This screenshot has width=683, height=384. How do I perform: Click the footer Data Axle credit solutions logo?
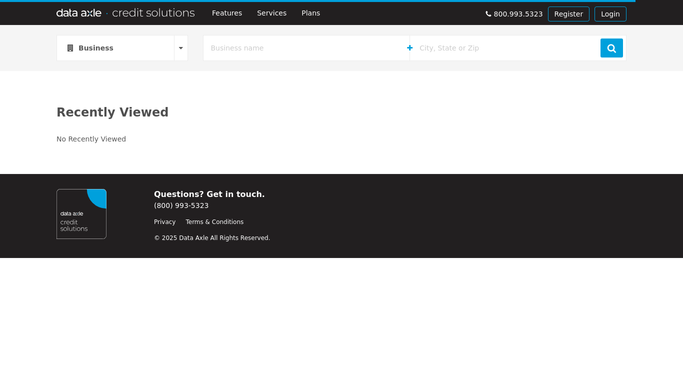click(x=81, y=214)
